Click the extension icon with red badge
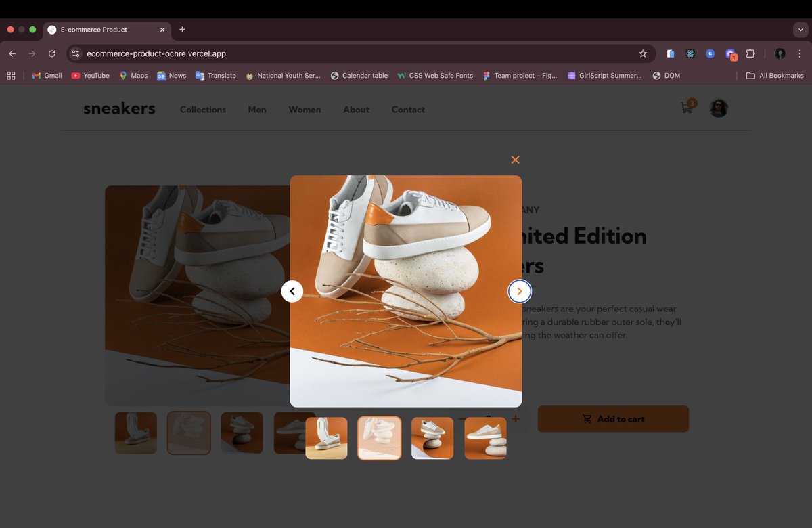This screenshot has width=812, height=528. pyautogui.click(x=731, y=54)
